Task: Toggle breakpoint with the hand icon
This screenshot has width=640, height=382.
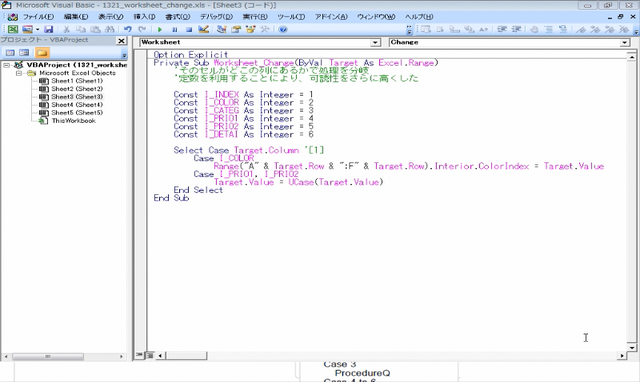Action: pos(534,29)
